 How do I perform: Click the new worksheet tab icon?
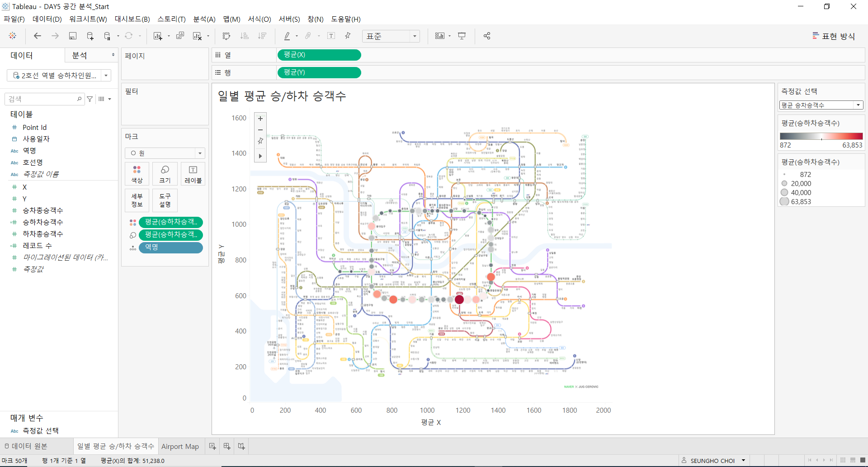pos(212,446)
